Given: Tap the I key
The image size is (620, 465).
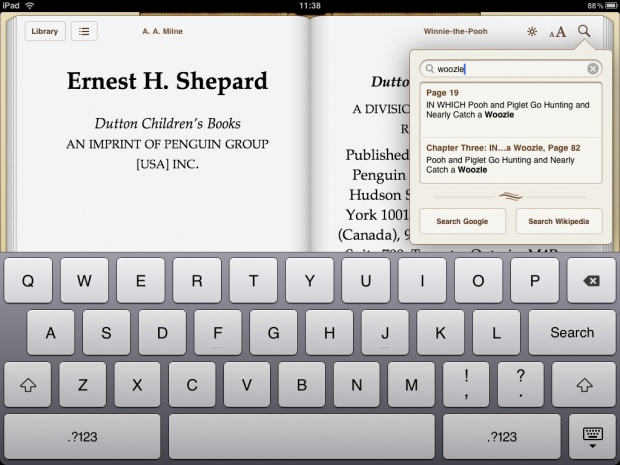Looking at the screenshot, I should (422, 280).
